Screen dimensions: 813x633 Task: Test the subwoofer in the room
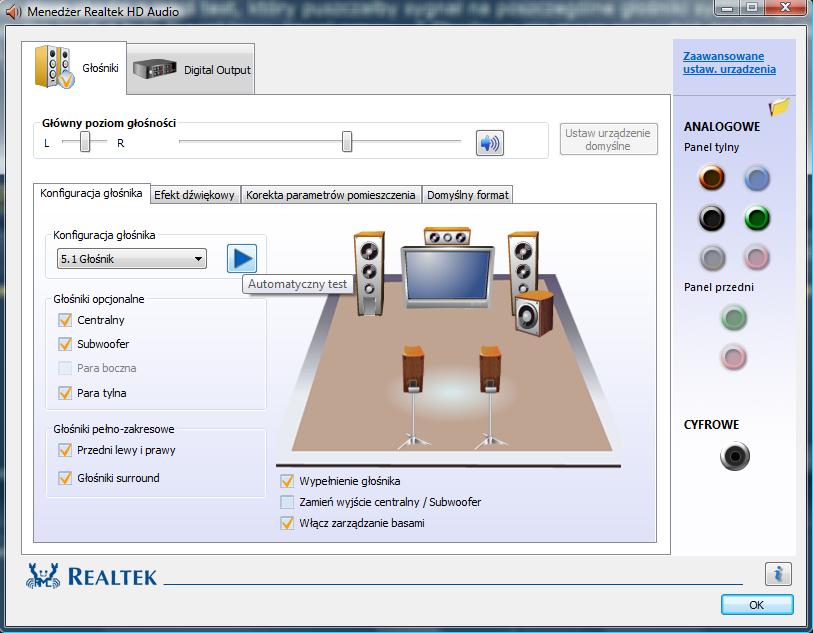pos(534,313)
